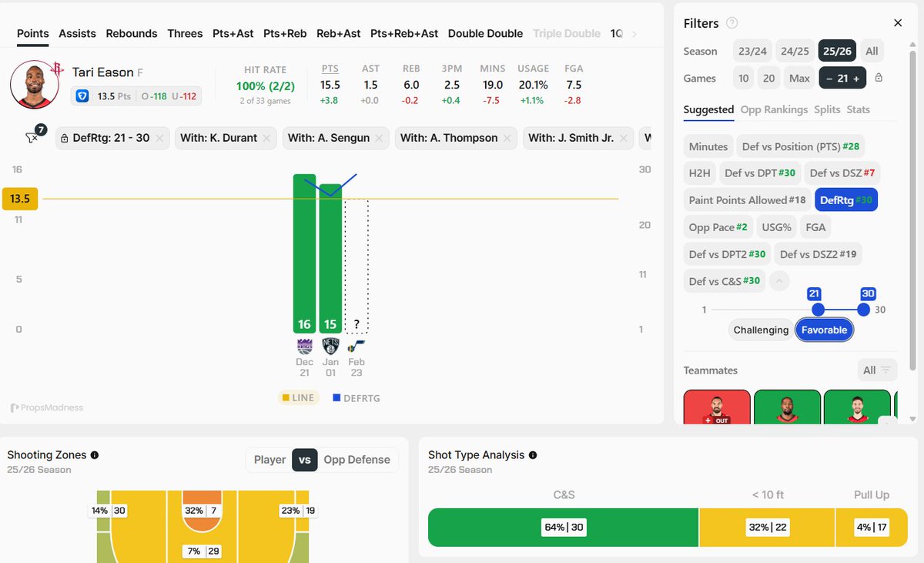Toggle the DefRtg #30 filter
The height and width of the screenshot is (563, 924).
[846, 200]
